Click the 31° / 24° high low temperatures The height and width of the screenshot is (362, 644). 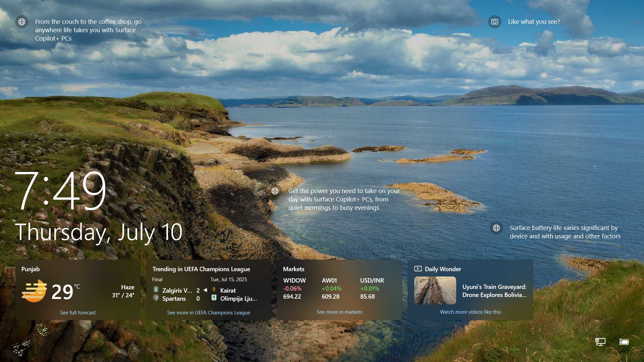pos(123,295)
